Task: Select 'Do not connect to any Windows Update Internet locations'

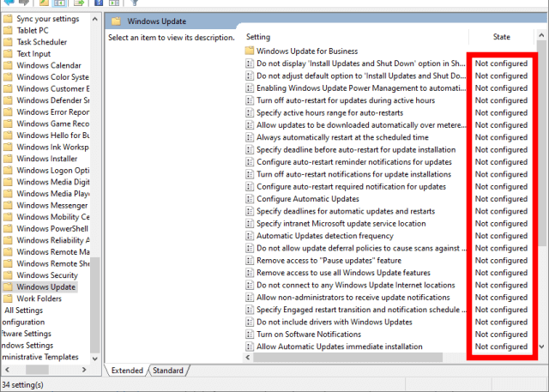Action: [x=356, y=286]
